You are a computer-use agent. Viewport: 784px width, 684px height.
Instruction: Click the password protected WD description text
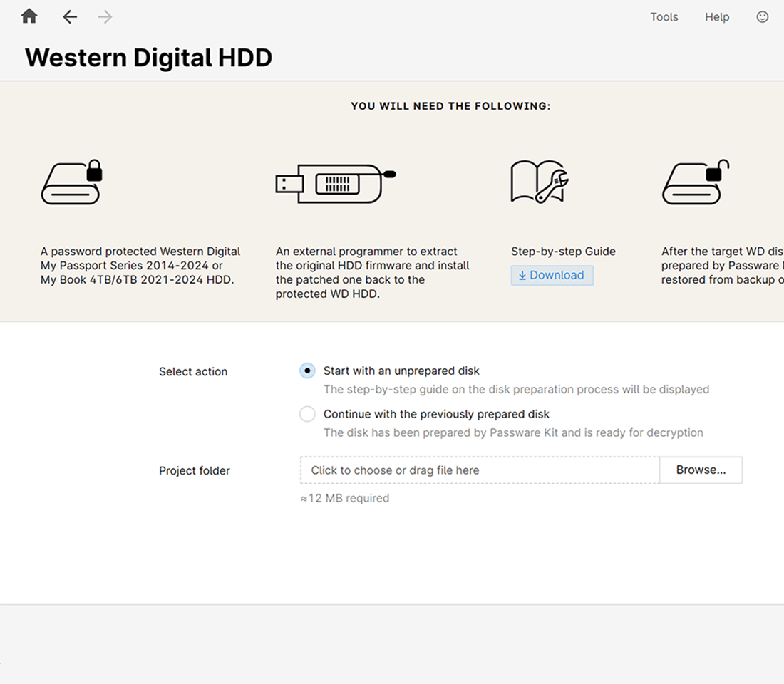point(140,266)
